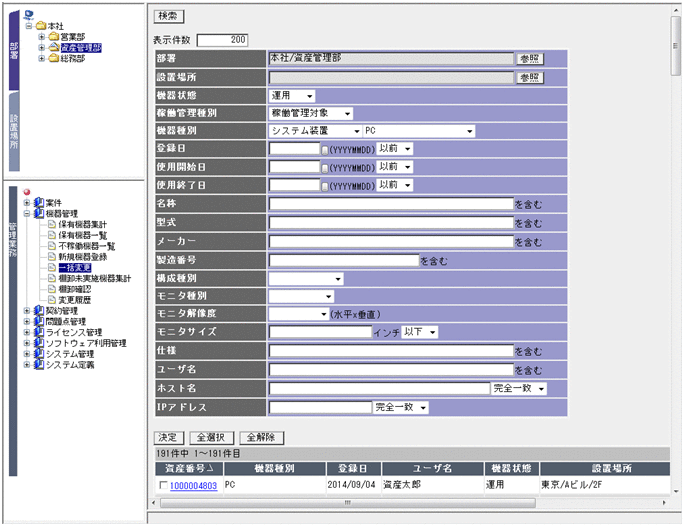This screenshot has height=528, width=685.
Task: Open 一括変更 in the menu tree
Action: coord(75,267)
